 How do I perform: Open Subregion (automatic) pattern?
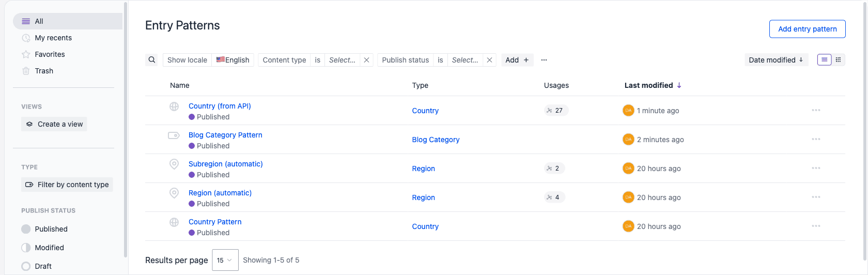[x=226, y=164]
